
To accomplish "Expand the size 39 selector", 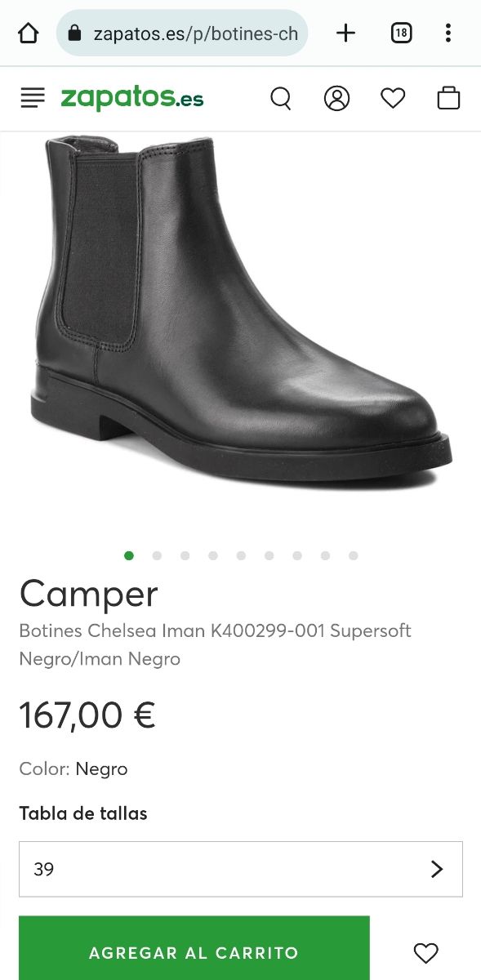I will [x=241, y=869].
